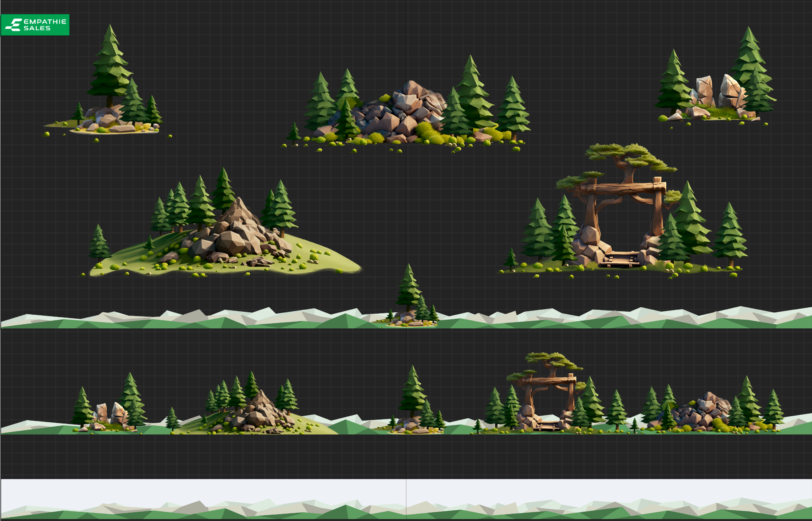This screenshot has width=812, height=521.
Task: Click the wooden steps under the large gate
Action: point(620,260)
